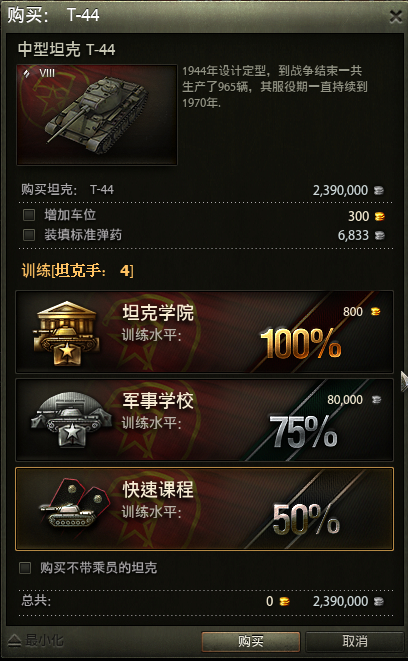Screen dimensions: 408x661
Task: Click the T-44 tank preview image
Action: (97, 115)
